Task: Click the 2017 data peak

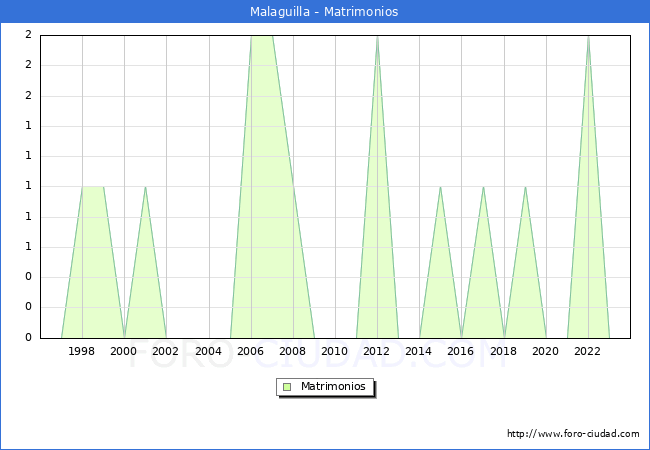Action: pos(483,187)
